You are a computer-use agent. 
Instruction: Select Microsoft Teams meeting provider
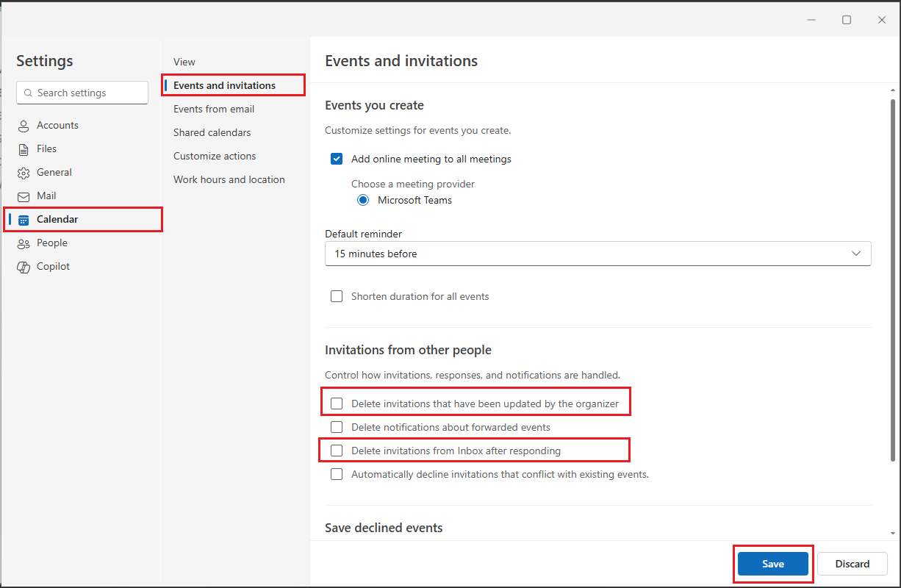363,200
